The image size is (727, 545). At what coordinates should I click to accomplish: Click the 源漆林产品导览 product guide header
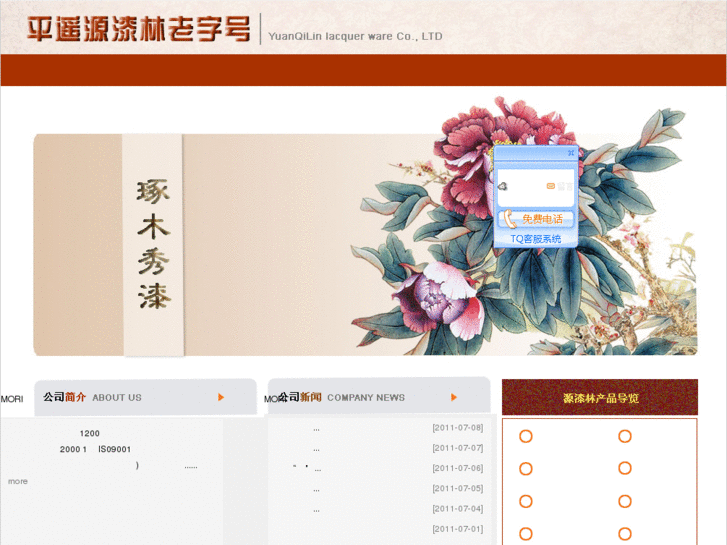coord(600,398)
